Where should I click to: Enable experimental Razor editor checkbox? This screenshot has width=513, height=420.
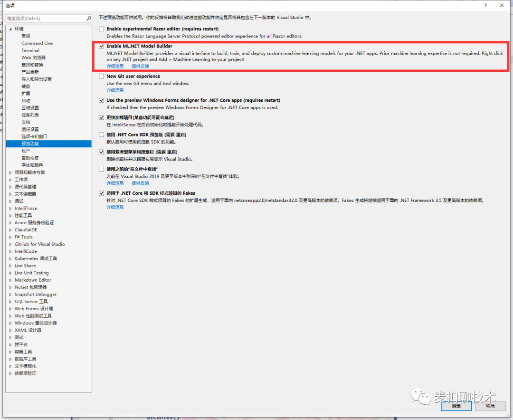point(102,29)
